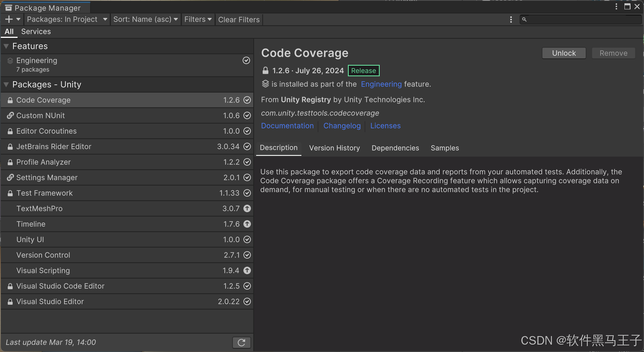Click the com.unity.testtools.codecoverage package ID
The image size is (644, 352).
click(x=320, y=113)
